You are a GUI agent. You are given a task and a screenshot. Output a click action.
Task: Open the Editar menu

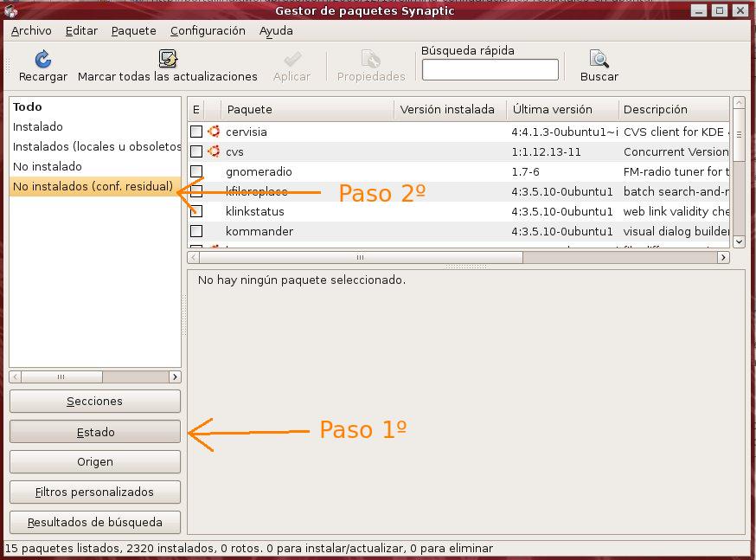click(81, 31)
